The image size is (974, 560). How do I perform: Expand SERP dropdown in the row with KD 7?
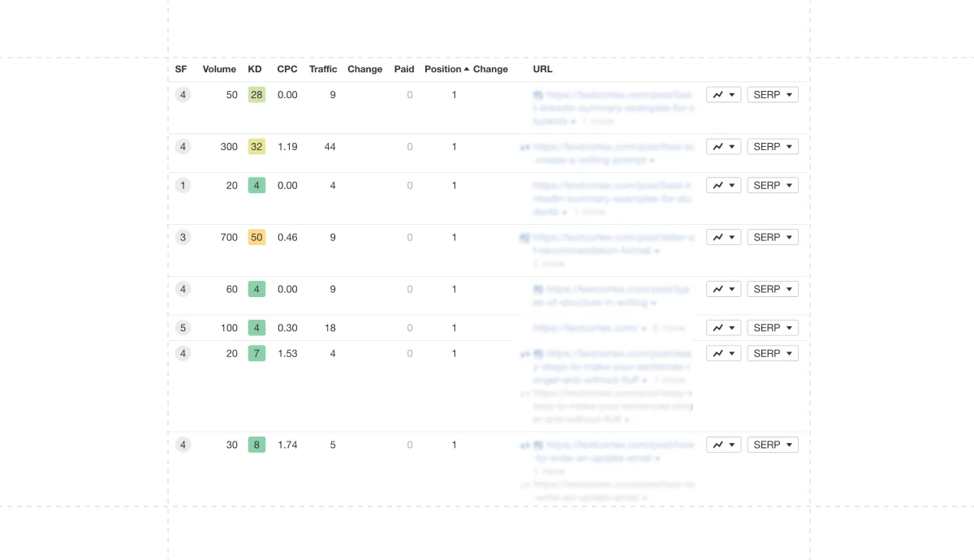tap(773, 353)
